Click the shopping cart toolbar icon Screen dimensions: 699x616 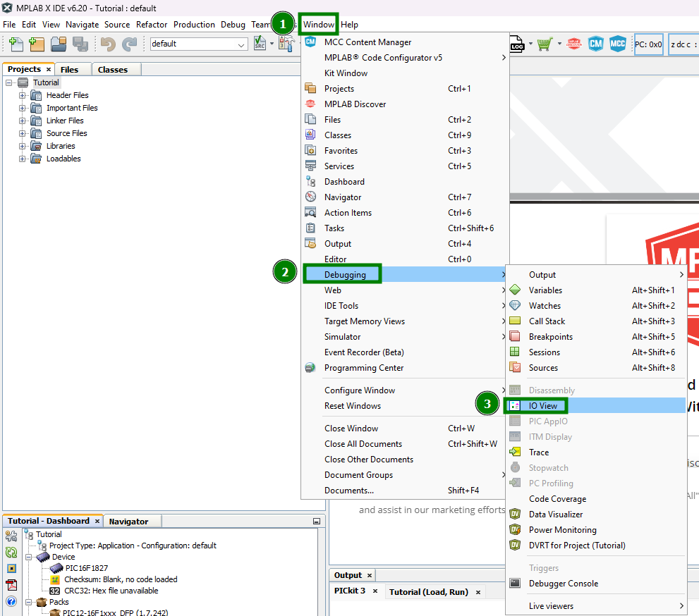[545, 44]
